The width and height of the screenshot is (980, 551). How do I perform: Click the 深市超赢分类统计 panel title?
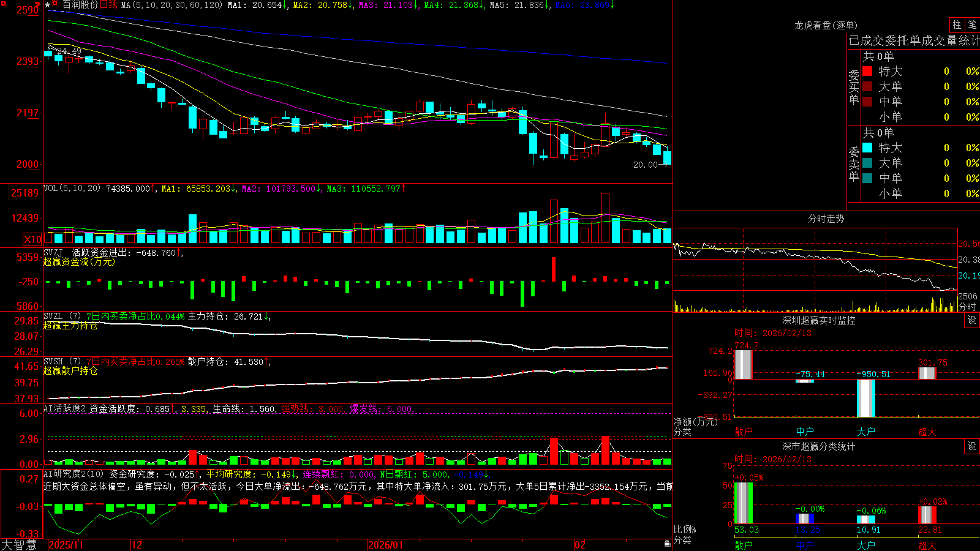[x=819, y=446]
